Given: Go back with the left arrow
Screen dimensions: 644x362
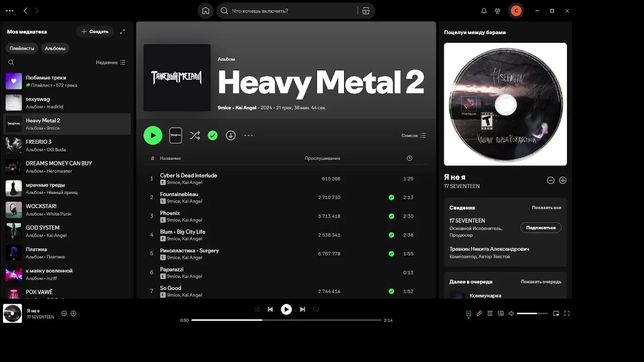Looking at the screenshot, I should (25, 11).
